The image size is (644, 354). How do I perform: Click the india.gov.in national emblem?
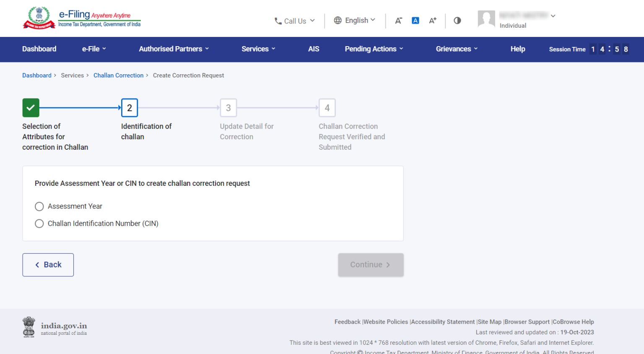click(29, 327)
